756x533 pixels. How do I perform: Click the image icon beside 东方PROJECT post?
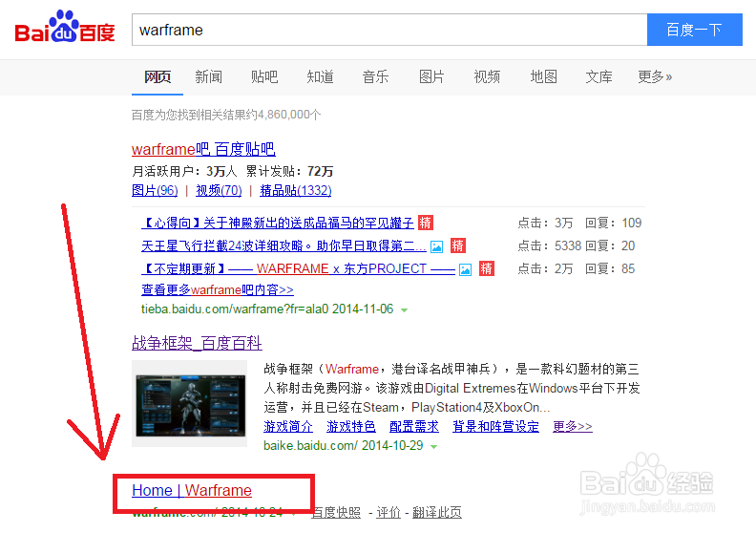pyautogui.click(x=465, y=269)
